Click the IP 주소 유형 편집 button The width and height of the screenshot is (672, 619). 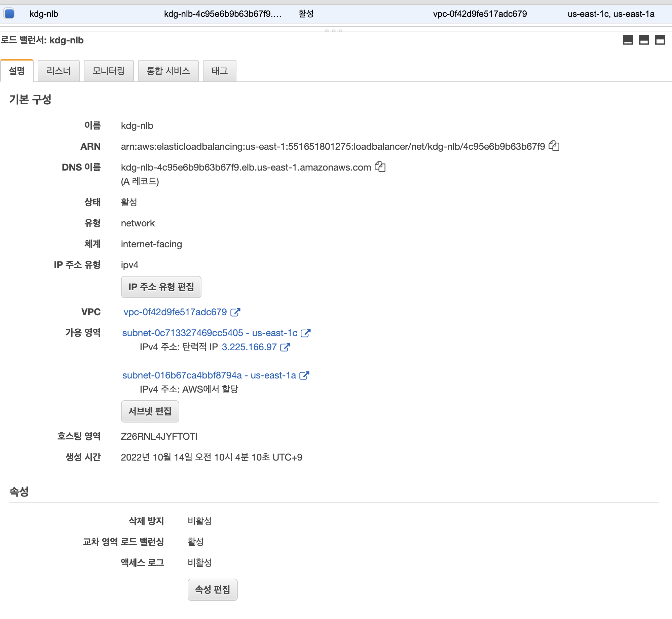coord(161,287)
